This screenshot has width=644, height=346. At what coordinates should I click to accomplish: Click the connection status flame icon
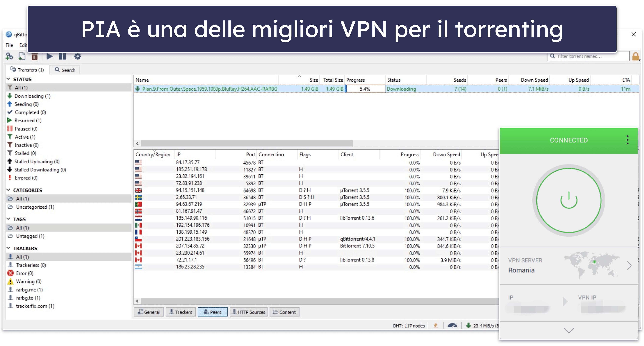tap(436, 325)
